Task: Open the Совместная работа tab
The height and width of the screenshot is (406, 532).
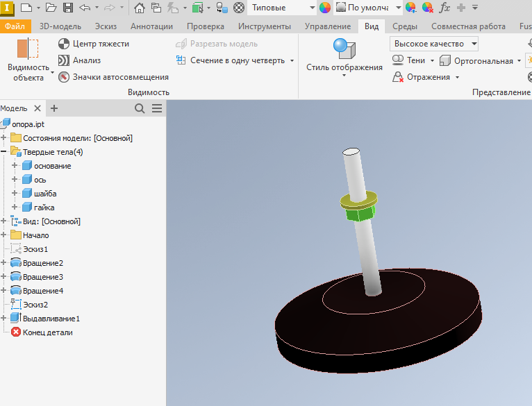Action: pyautogui.click(x=468, y=26)
